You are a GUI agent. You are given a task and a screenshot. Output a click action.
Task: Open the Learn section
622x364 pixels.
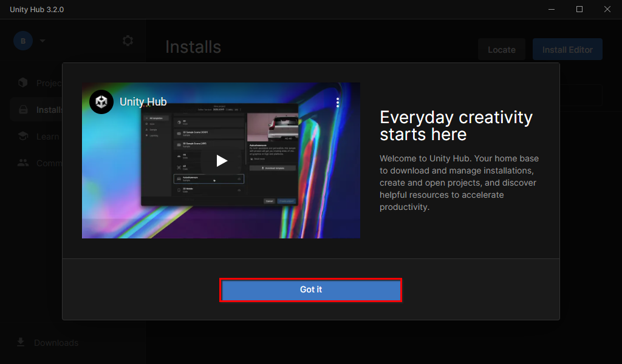pyautogui.click(x=36, y=136)
